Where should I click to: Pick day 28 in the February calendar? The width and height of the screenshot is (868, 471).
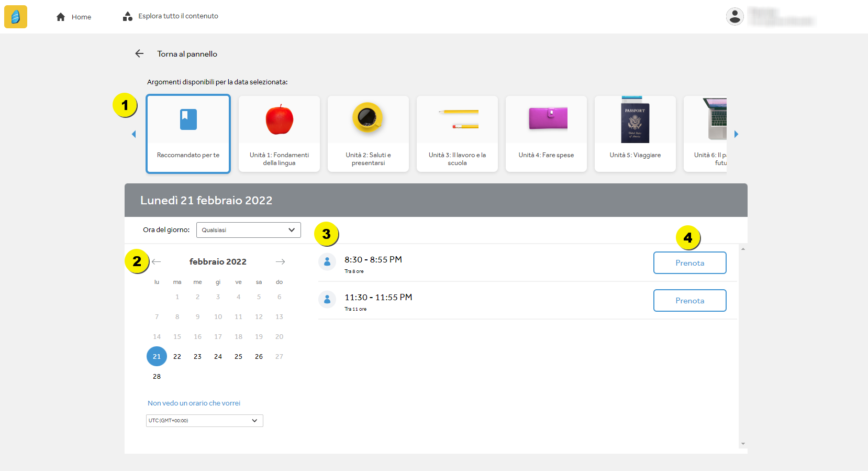click(157, 376)
